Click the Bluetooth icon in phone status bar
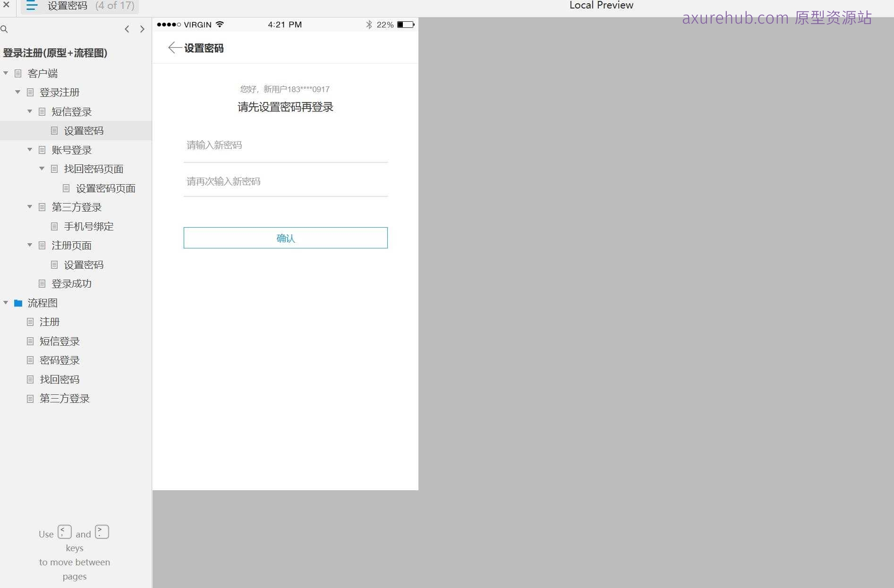Image resolution: width=894 pixels, height=588 pixels. (369, 25)
